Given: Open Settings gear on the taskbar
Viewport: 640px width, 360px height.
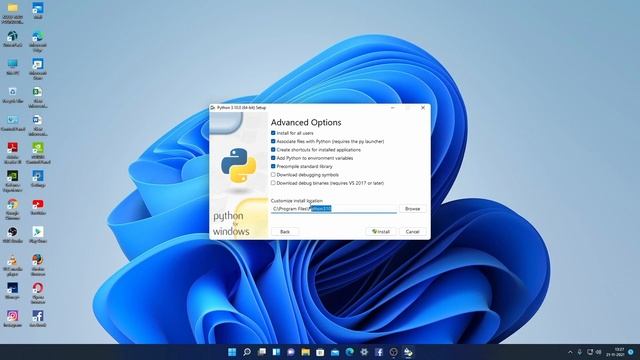Looking at the screenshot, I should [x=364, y=352].
